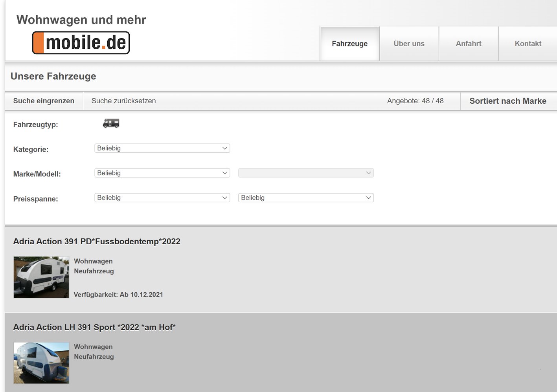Open the minimum Preisspanne dropdown

162,198
